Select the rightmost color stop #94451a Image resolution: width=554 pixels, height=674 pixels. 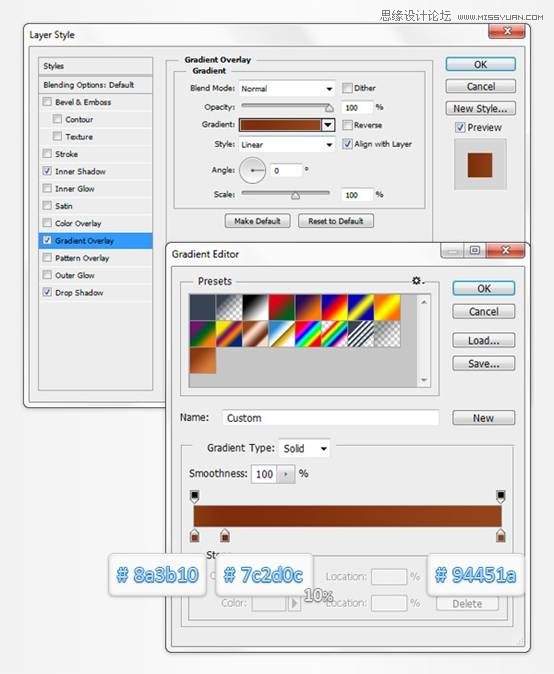pos(501,536)
